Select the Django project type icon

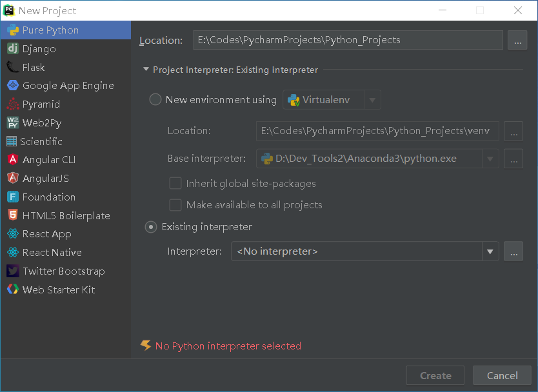pos(13,48)
